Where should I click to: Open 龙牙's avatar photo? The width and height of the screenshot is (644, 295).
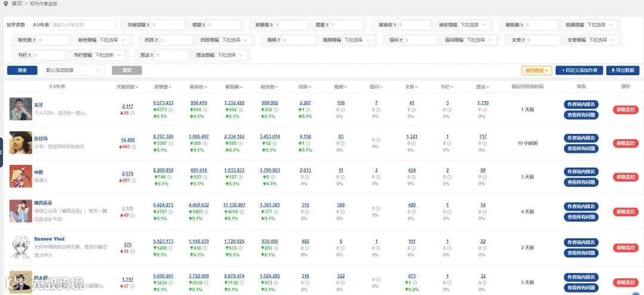click(x=20, y=109)
